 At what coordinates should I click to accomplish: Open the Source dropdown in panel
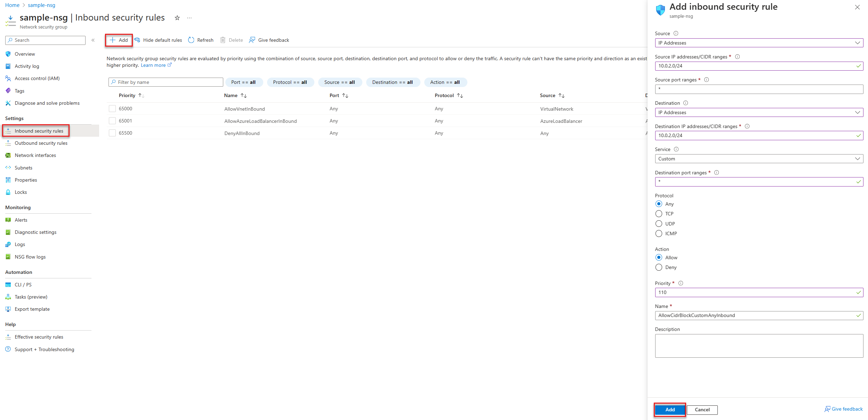[x=758, y=43]
